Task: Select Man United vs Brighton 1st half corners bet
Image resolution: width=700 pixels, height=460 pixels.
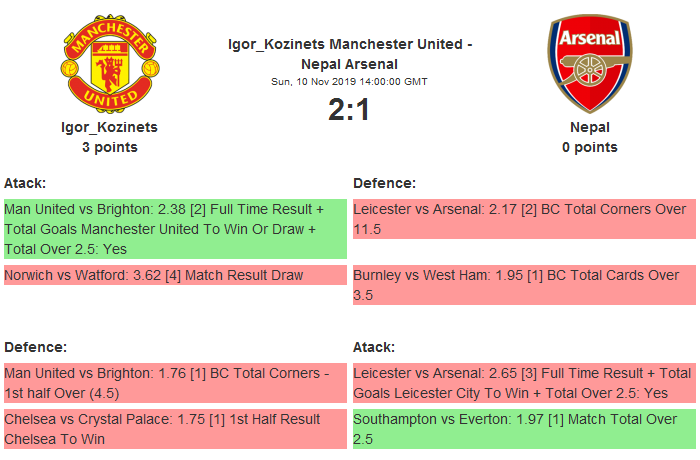Action: point(175,382)
